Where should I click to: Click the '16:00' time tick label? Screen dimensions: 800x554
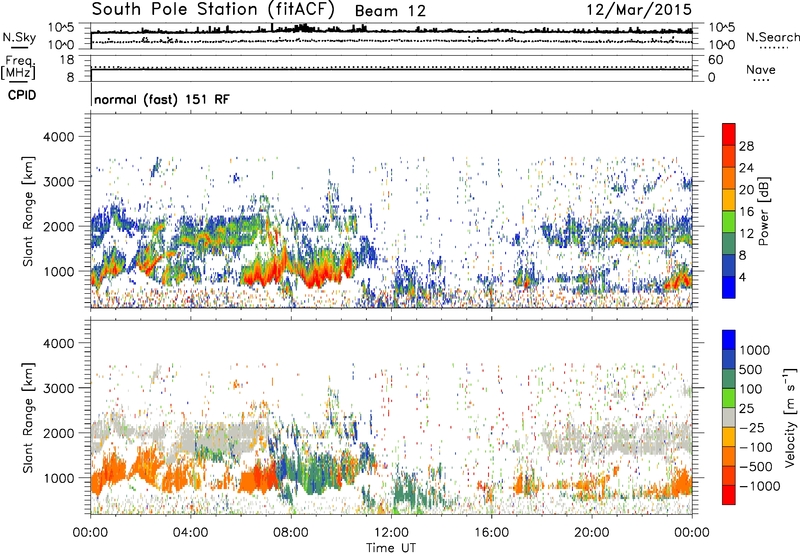[491, 533]
